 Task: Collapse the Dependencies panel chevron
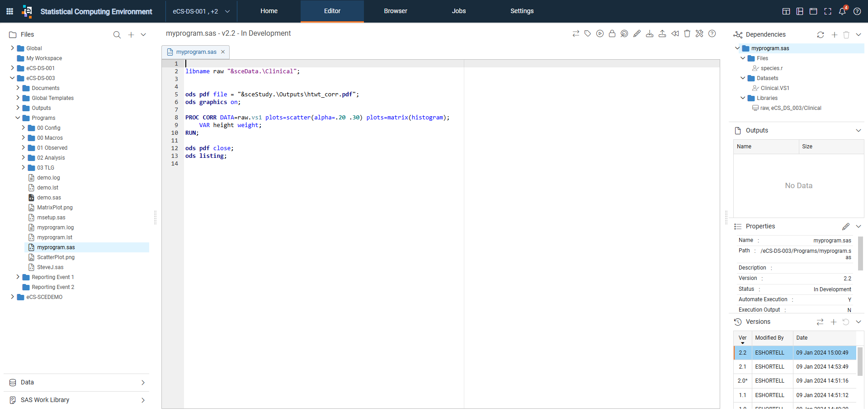pos(859,35)
